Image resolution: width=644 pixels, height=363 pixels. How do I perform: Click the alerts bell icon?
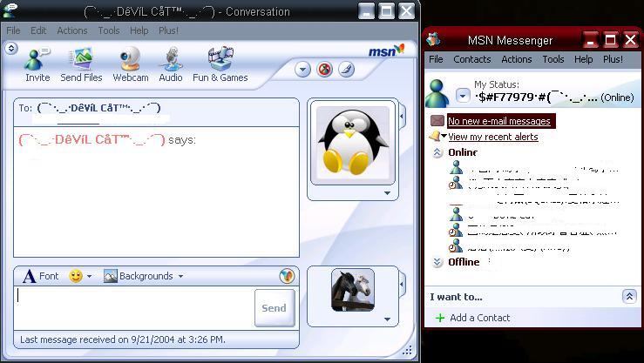435,136
